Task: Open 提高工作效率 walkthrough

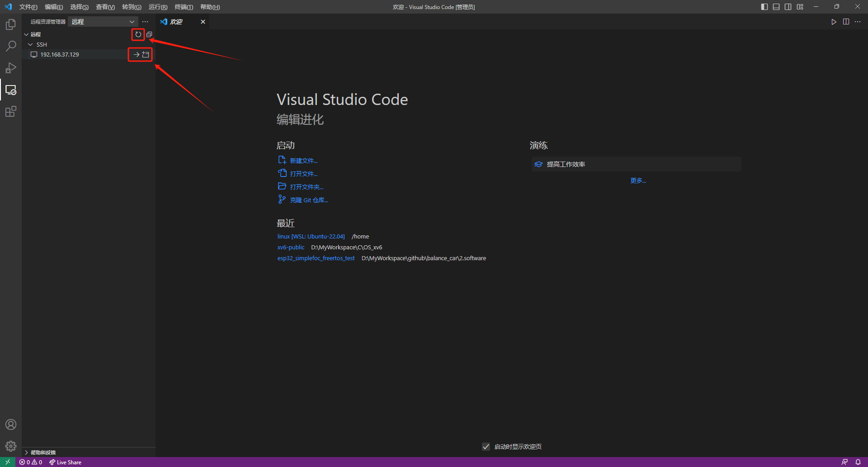Action: pos(637,164)
